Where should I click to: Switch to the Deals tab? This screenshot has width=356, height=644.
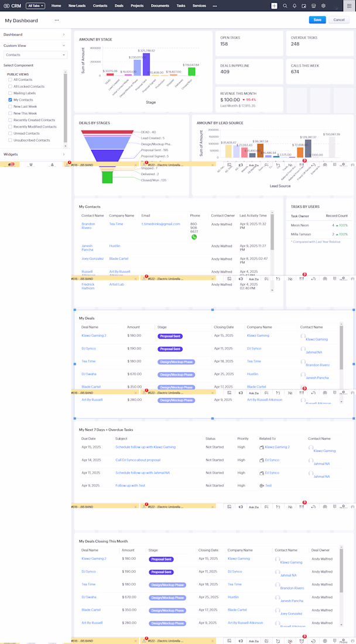[119, 6]
